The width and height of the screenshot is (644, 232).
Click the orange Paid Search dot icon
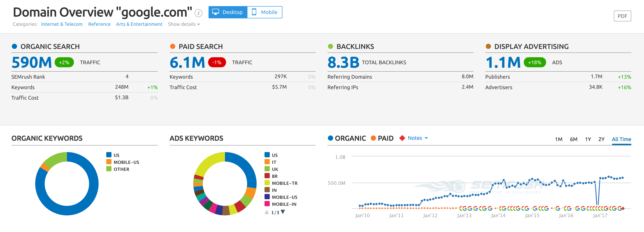click(x=172, y=46)
